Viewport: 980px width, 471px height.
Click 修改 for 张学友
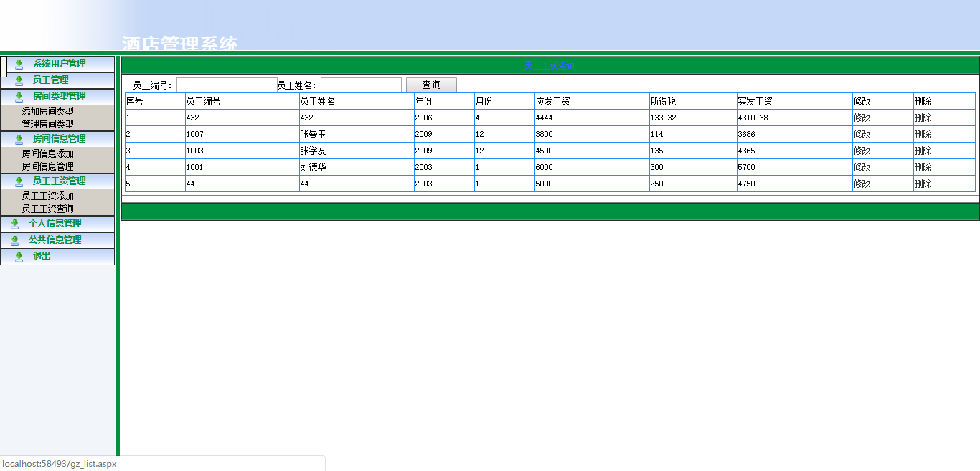click(x=862, y=151)
